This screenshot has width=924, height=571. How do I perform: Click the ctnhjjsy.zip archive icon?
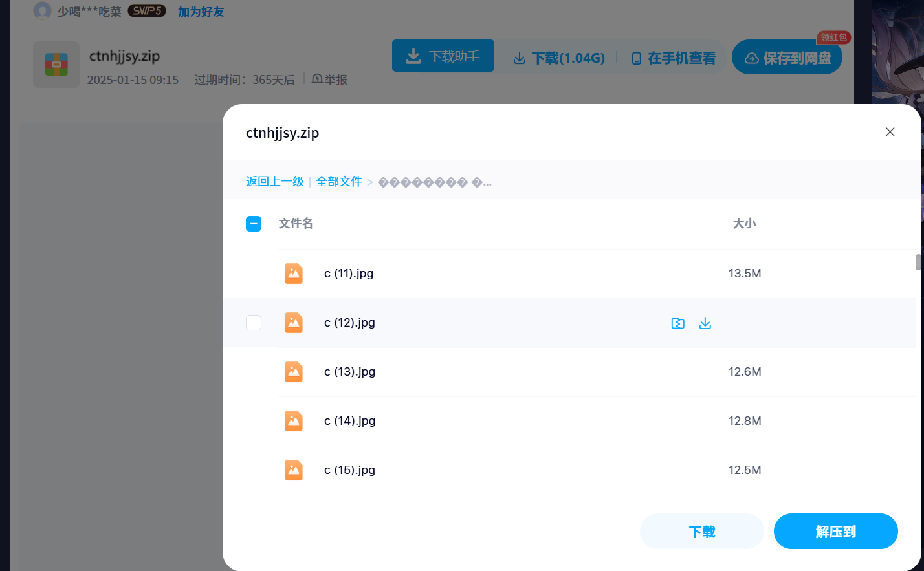click(x=56, y=65)
